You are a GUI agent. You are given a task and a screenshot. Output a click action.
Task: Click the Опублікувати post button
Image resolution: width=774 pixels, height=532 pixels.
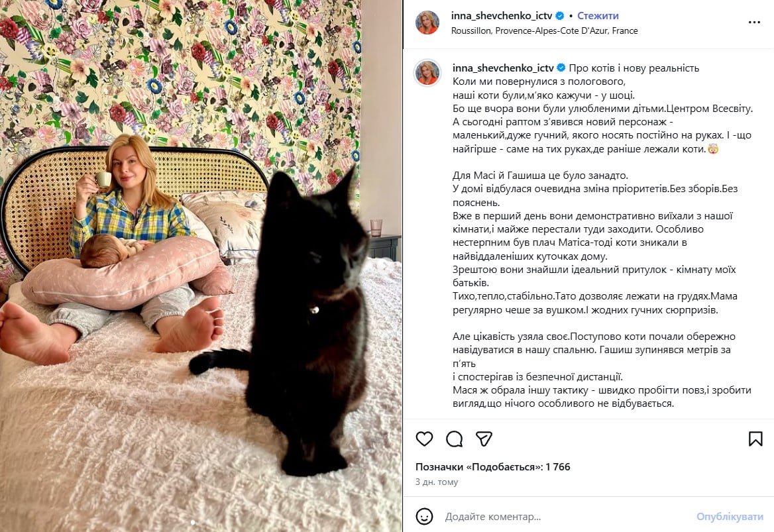tap(730, 517)
